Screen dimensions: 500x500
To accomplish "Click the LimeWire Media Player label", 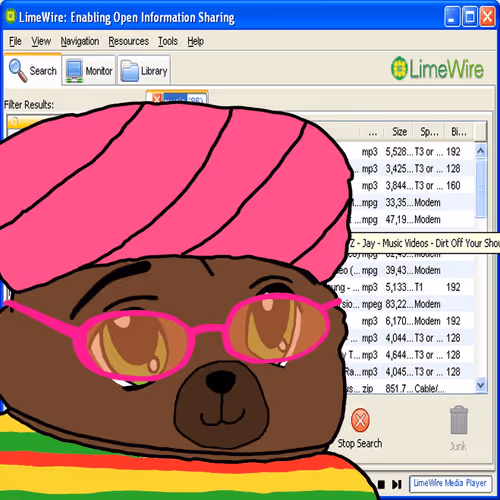I will click(x=450, y=483).
